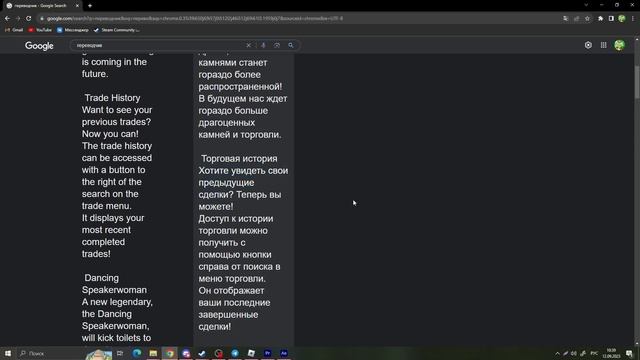Open After Effects from the taskbar
The width and height of the screenshot is (640, 360).
pyautogui.click(x=284, y=353)
